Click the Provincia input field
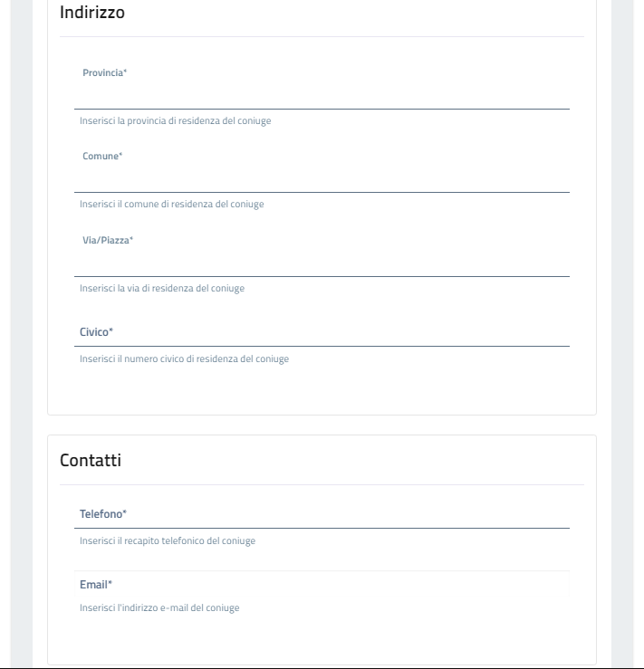 click(x=322, y=96)
